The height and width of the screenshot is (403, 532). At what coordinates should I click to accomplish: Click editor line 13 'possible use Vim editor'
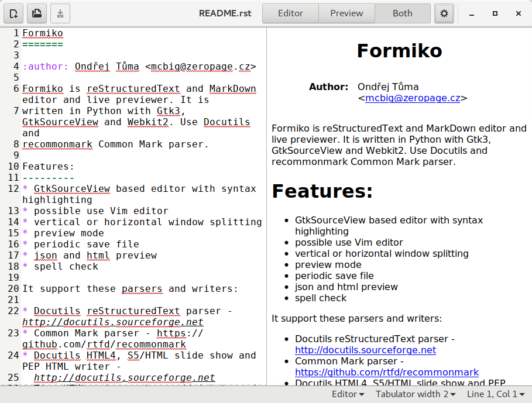click(x=101, y=211)
